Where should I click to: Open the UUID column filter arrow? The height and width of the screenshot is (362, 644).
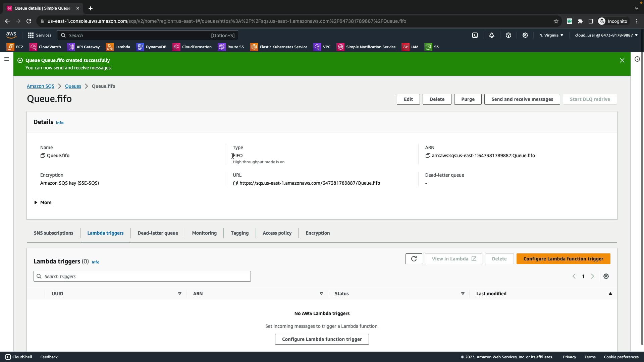point(179,294)
